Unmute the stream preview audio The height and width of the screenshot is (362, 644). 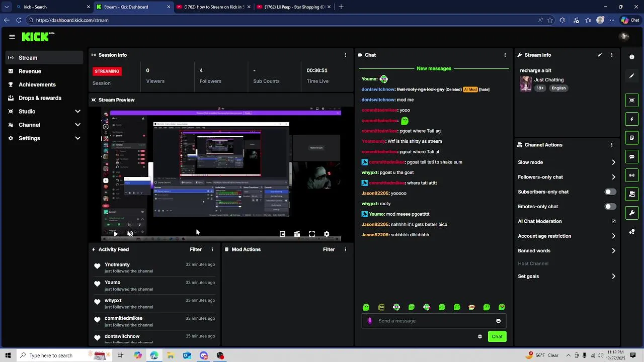click(x=130, y=234)
